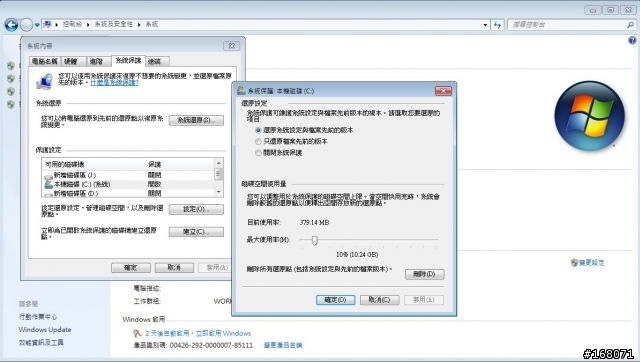Click the 刪除(D) button

point(424,274)
